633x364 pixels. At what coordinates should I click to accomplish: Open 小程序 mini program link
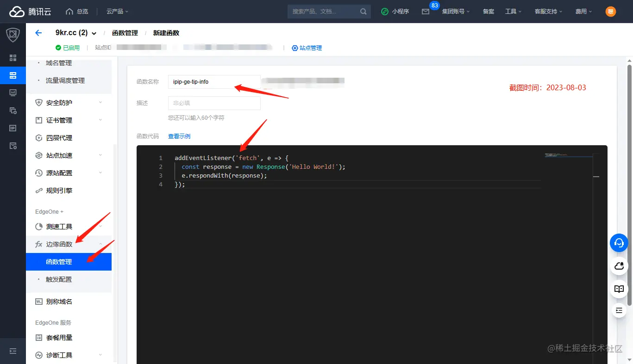click(x=395, y=12)
